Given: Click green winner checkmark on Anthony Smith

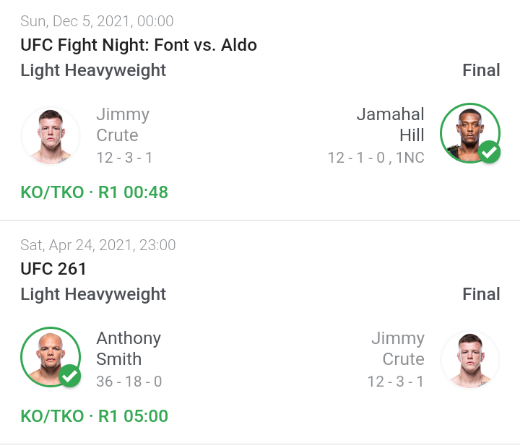Looking at the screenshot, I should coord(70,376).
